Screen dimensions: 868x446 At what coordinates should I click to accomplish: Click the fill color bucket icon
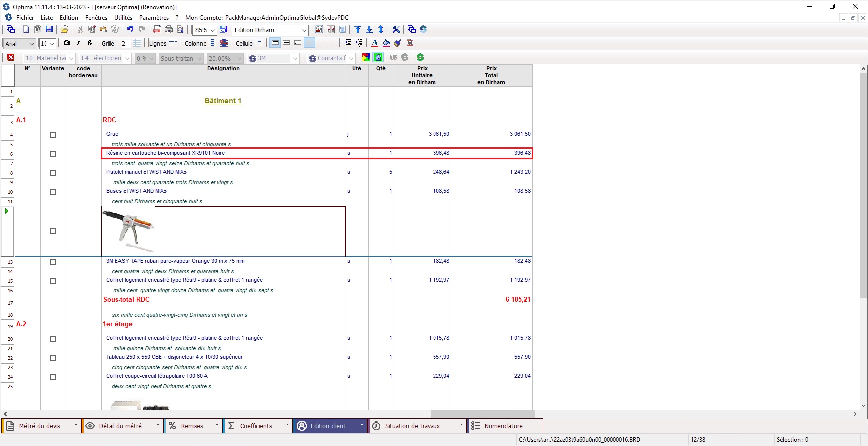click(x=386, y=43)
